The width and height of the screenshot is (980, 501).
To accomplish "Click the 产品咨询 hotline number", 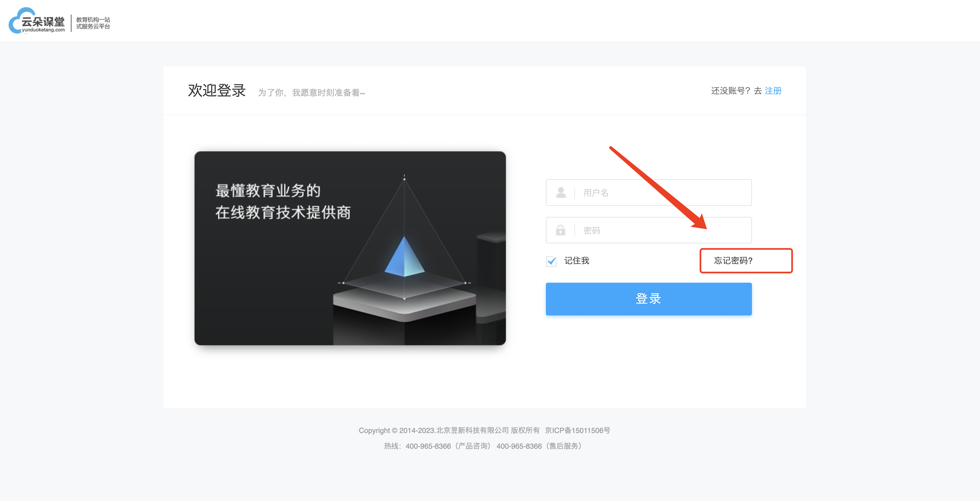I will tap(428, 446).
